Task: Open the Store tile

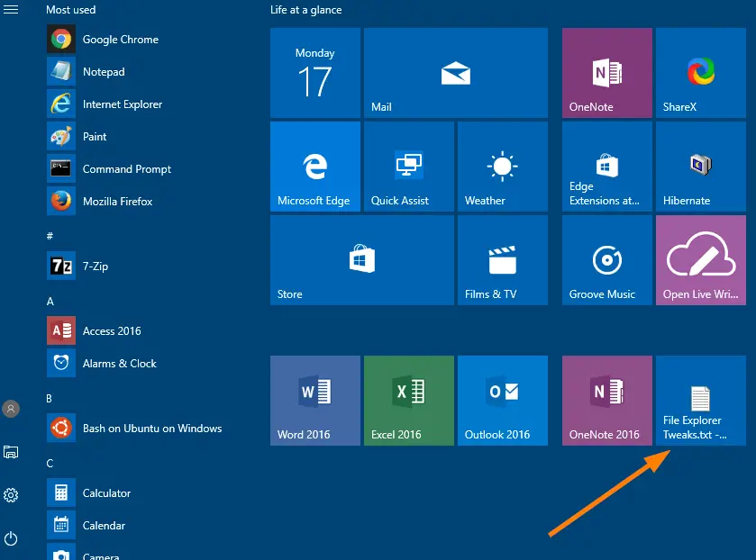Action: (361, 260)
